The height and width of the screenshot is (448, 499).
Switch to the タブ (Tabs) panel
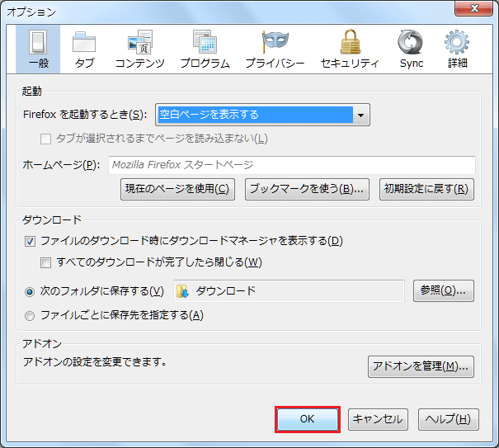pos(84,49)
